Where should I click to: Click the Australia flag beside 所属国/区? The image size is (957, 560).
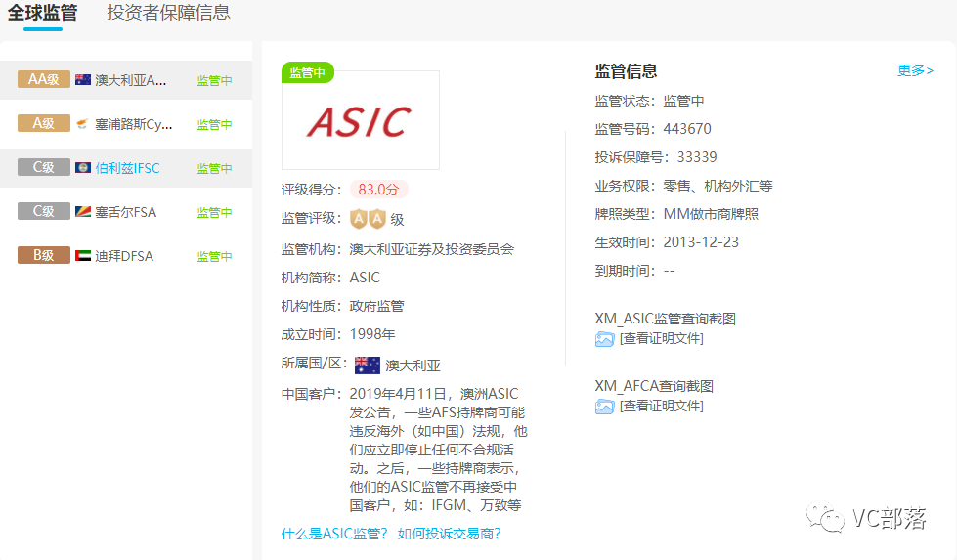point(368,366)
